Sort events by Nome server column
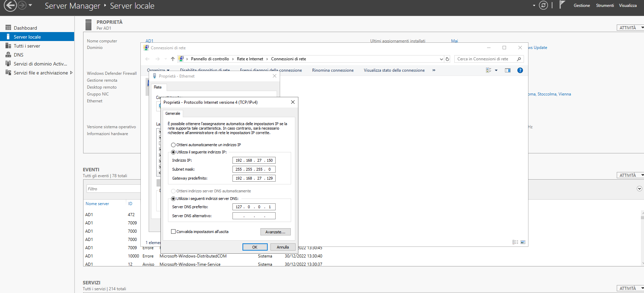This screenshot has width=644, height=293. tap(97, 204)
